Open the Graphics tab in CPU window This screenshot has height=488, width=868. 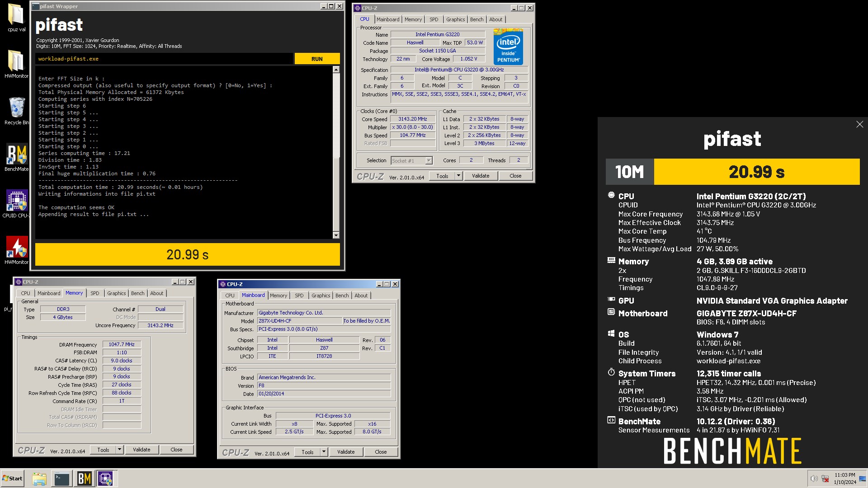pyautogui.click(x=455, y=19)
